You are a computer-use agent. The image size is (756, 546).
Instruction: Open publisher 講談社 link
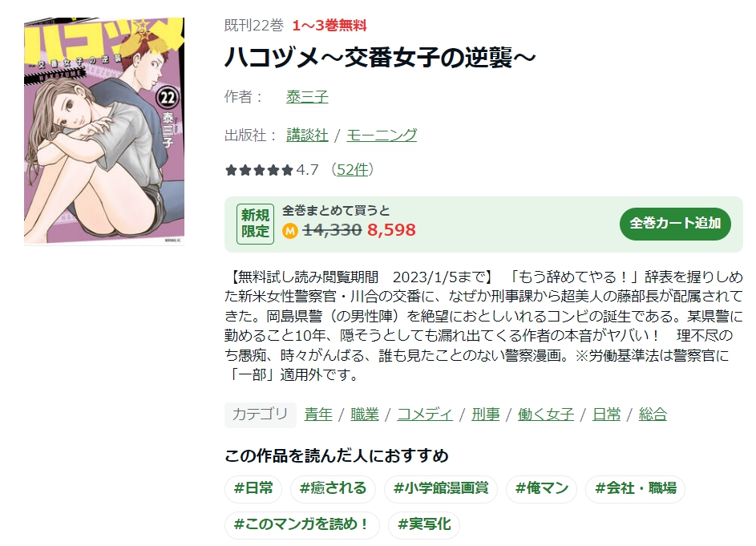point(307,135)
